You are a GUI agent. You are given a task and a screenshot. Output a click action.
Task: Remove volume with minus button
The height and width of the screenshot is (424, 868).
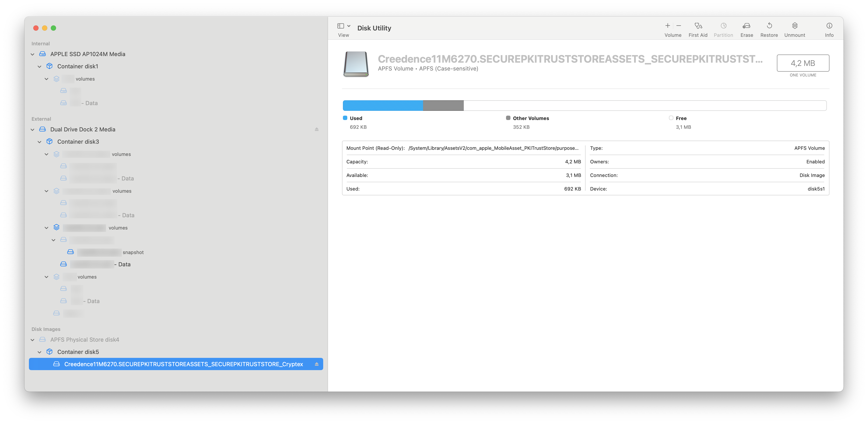tap(679, 26)
